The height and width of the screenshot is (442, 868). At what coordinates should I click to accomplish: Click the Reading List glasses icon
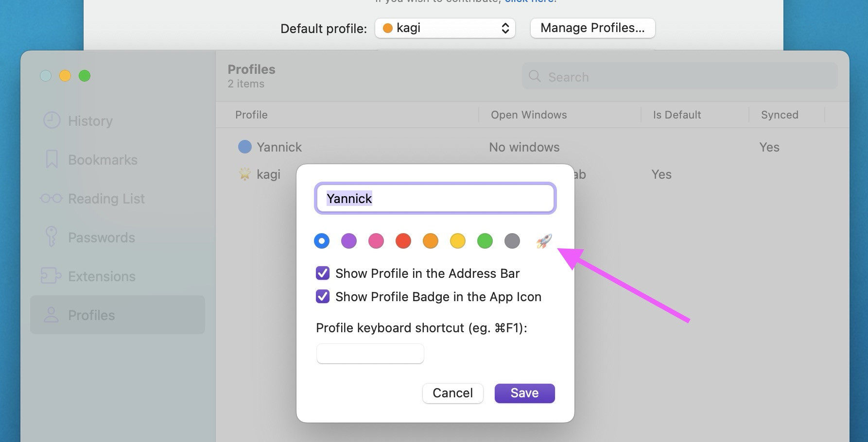[x=51, y=198]
